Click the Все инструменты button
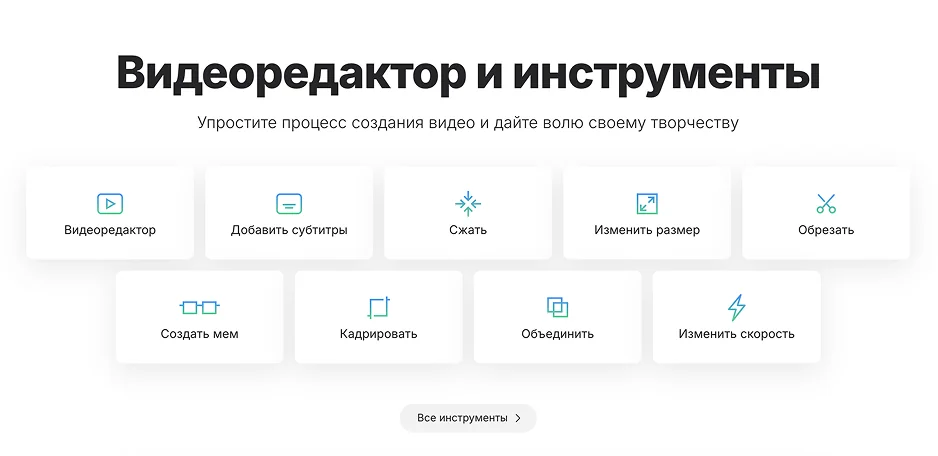Viewport: 938px width, 456px height. 468,418
